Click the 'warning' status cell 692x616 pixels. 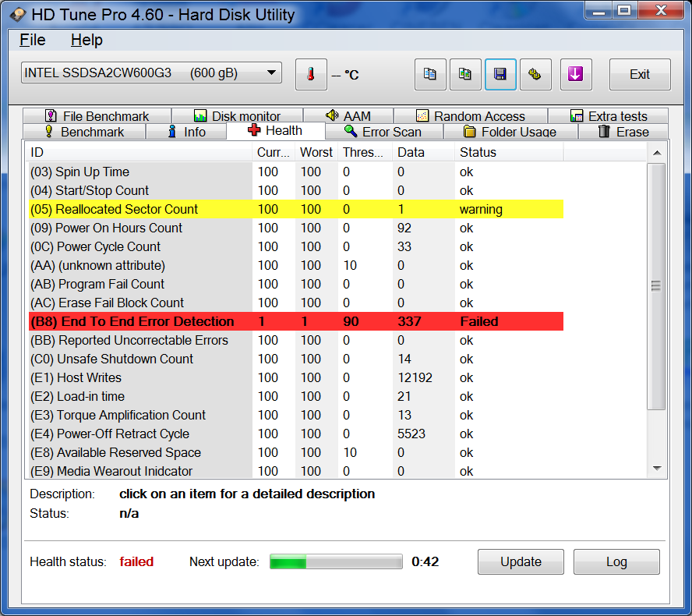coord(481,209)
